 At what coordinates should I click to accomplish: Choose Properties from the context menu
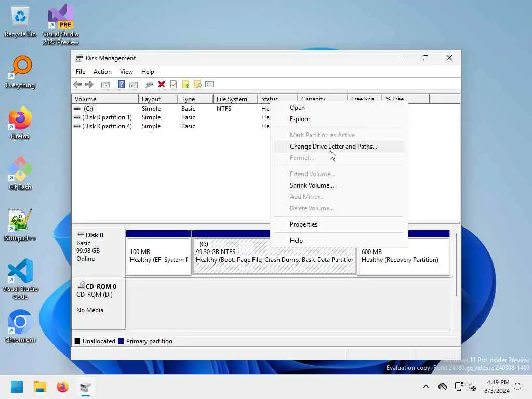[339, 224]
